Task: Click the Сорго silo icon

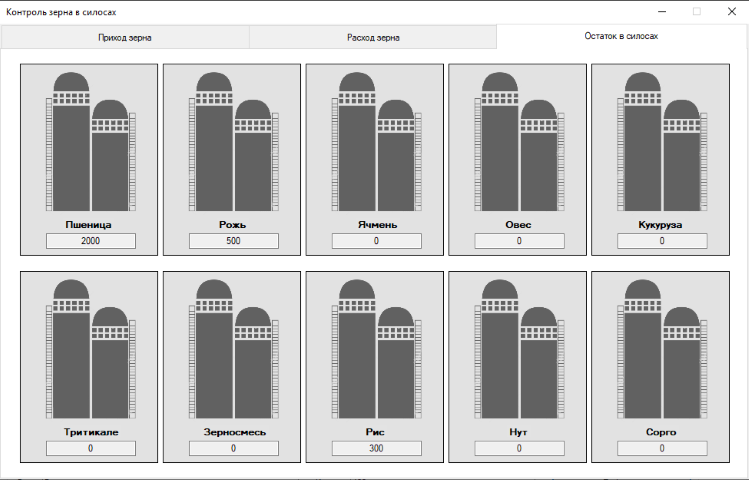Action: click(x=662, y=349)
